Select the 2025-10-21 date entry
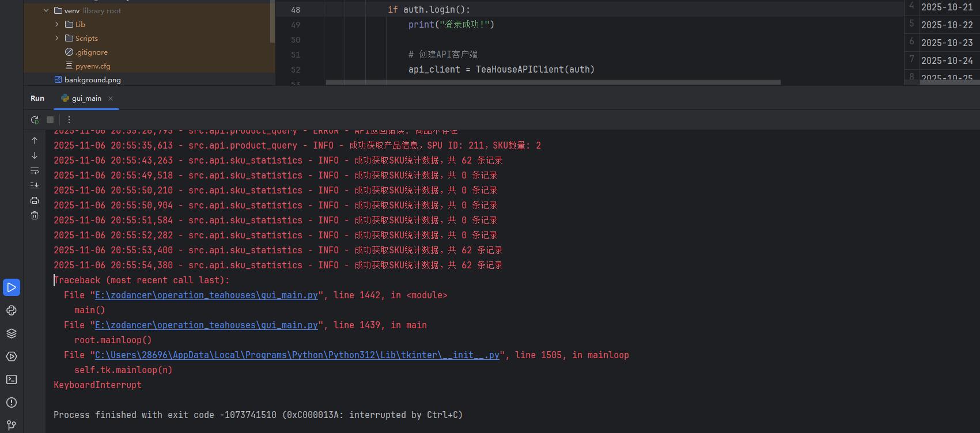This screenshot has height=433, width=980. pyautogui.click(x=947, y=7)
